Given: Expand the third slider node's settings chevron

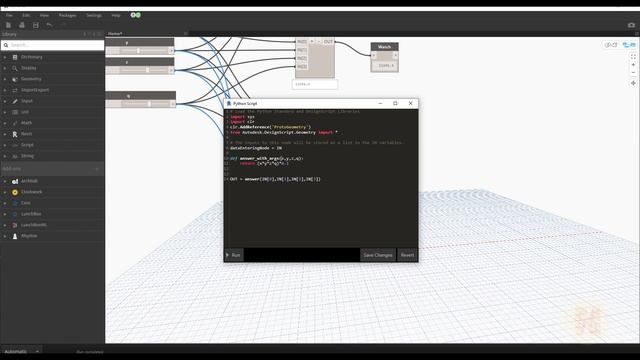Looking at the screenshot, I should point(173,104).
